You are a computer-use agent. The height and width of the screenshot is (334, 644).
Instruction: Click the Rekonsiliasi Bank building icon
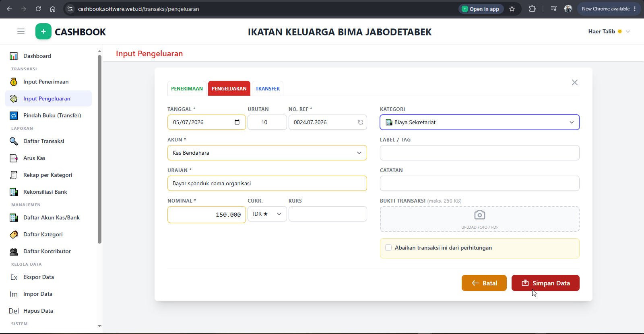[14, 192]
